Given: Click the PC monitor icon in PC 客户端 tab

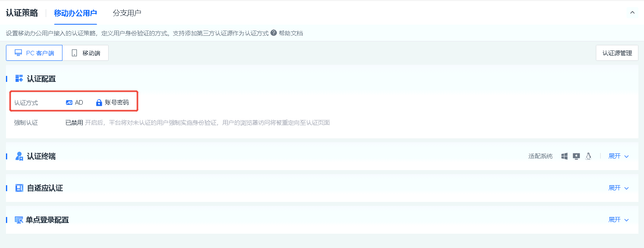Looking at the screenshot, I should point(18,53).
